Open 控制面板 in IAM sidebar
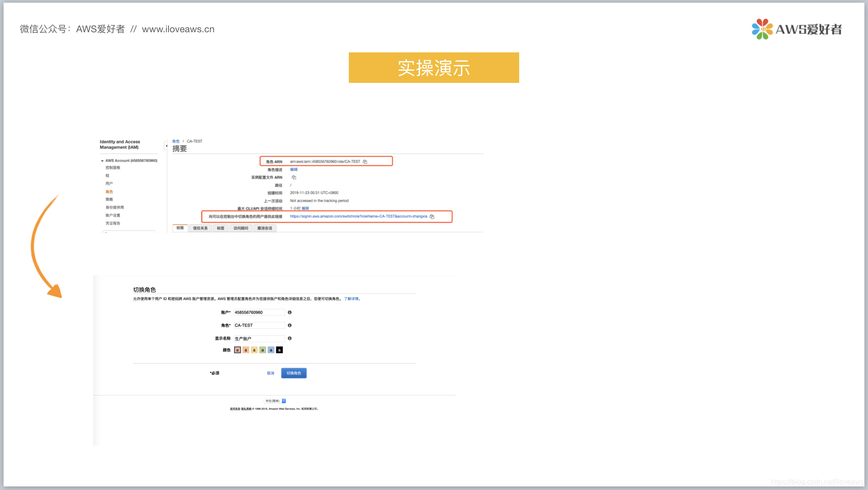The width and height of the screenshot is (868, 490). 113,168
